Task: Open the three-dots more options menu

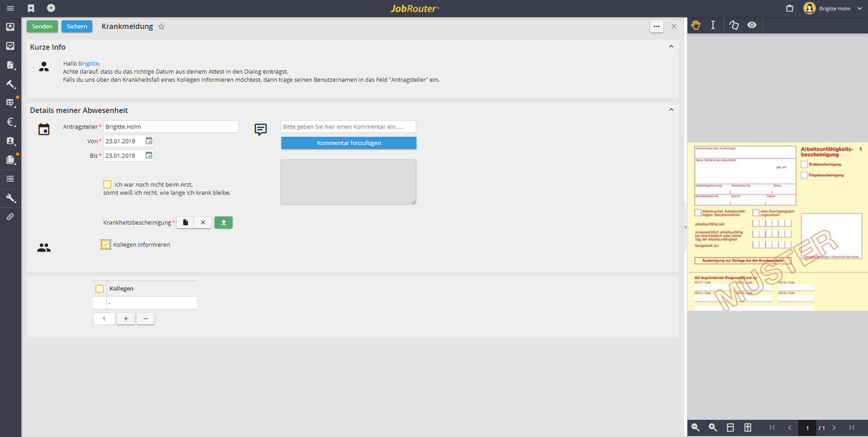Action: click(656, 26)
